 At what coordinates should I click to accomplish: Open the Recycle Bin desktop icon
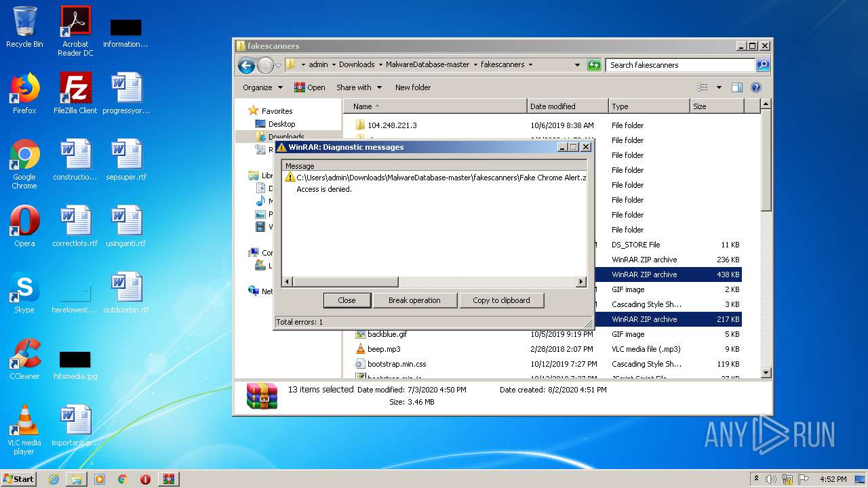(24, 27)
